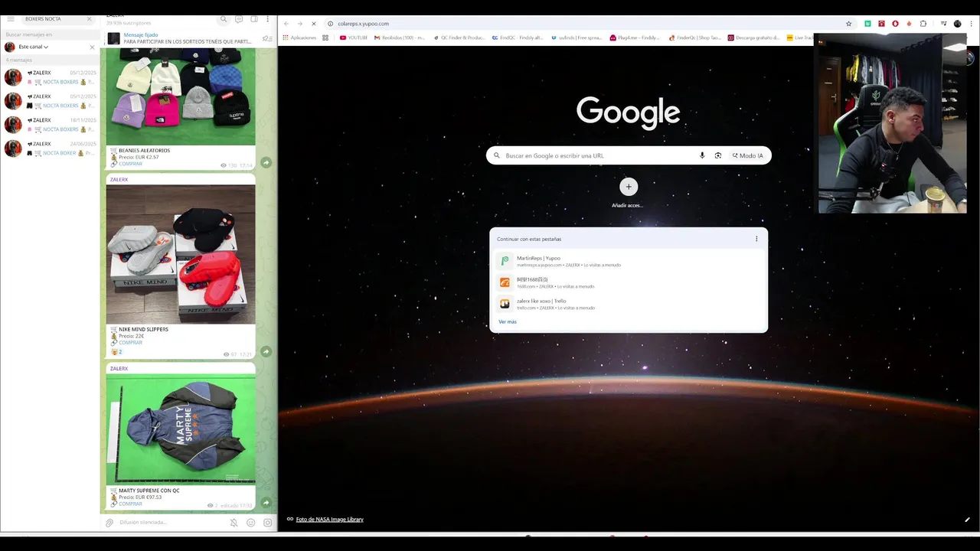Open the Chrome profile avatar
Image resolution: width=980 pixels, height=551 pixels.
[x=957, y=24]
